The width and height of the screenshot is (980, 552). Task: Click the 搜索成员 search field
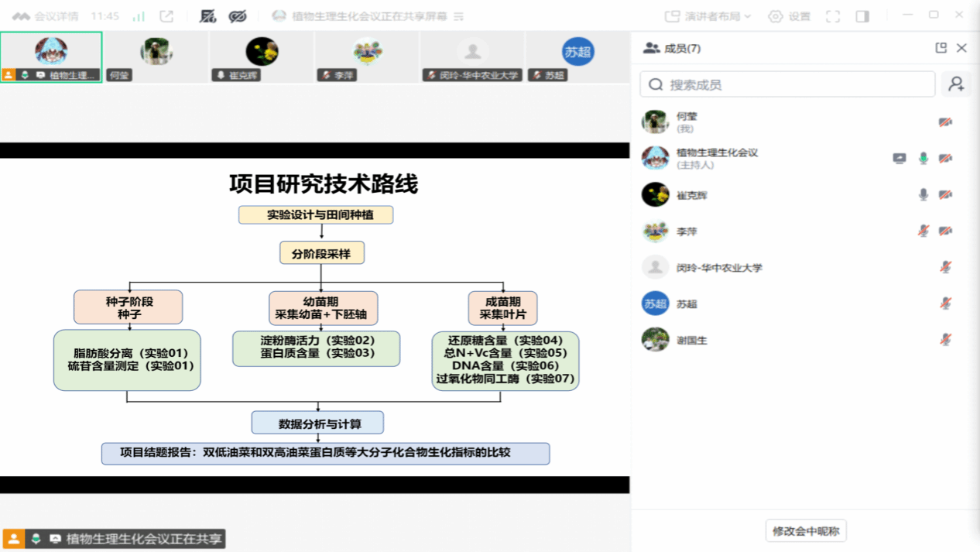[x=787, y=84]
